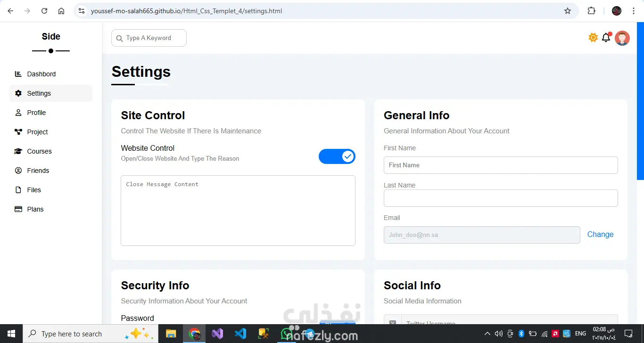Screen dimensions: 644x343
Task: Open the browser extensions puzzle icon
Action: [x=591, y=11]
